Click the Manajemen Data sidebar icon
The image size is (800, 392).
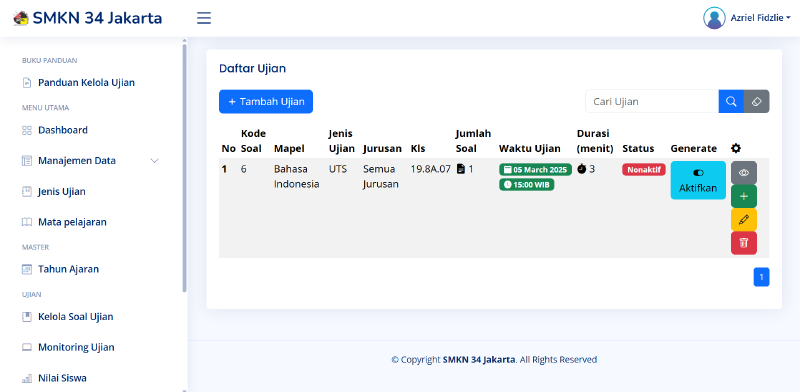point(27,161)
